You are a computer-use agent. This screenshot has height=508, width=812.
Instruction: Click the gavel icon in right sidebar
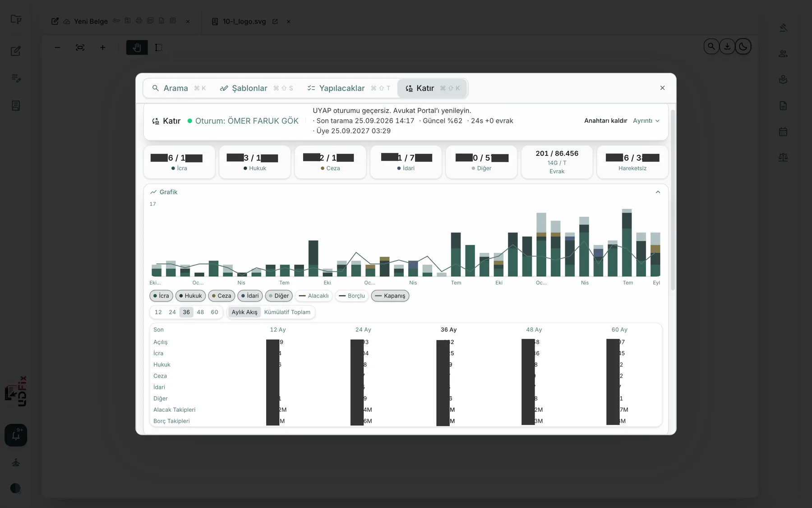coord(783,28)
